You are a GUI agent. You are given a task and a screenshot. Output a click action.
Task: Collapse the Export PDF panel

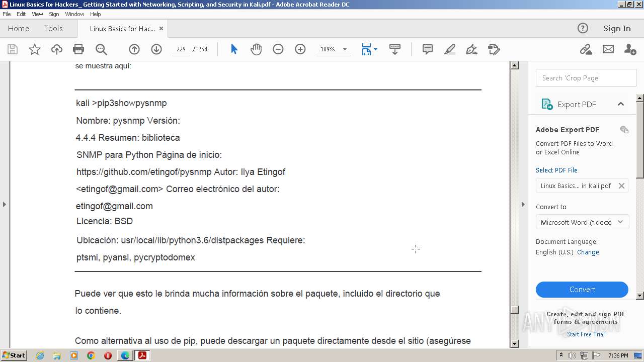coord(621,104)
